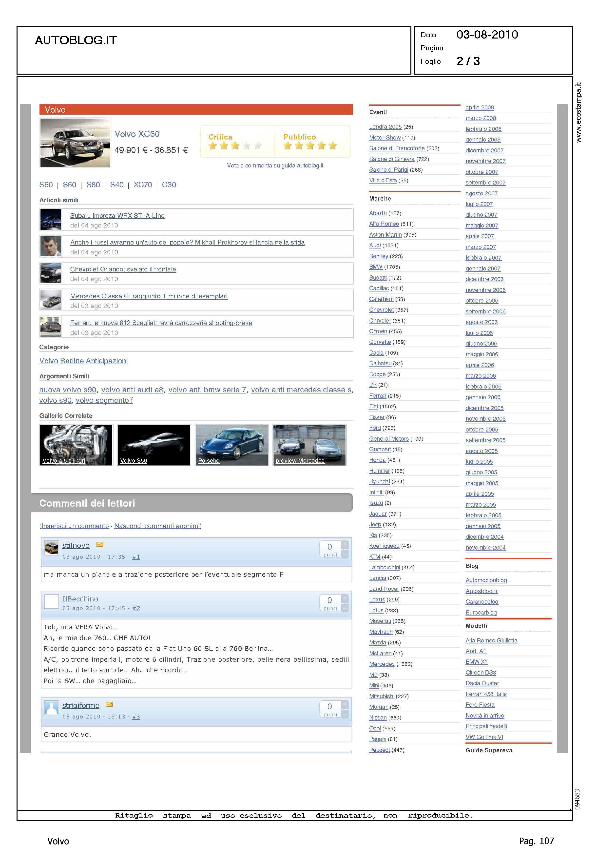Open the Porsche related gallery thumbnail
Image resolution: width=616 pixels, height=865 pixels.
(x=231, y=445)
